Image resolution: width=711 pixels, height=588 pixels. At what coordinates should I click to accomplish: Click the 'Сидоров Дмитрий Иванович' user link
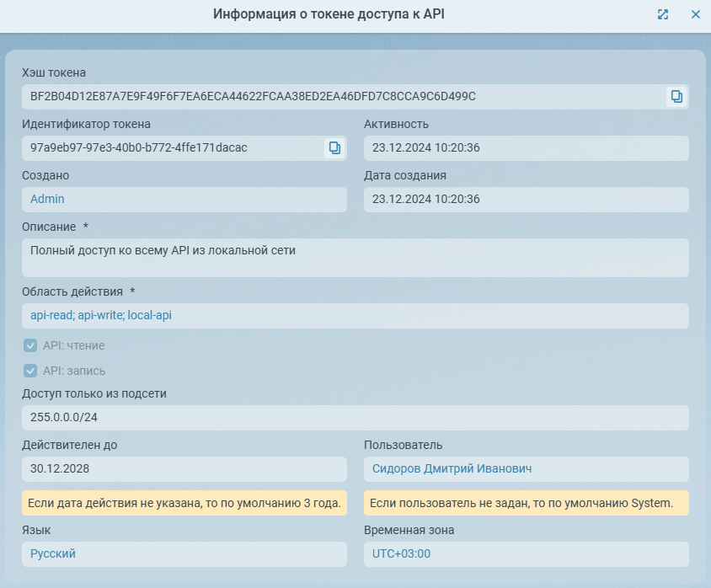[452, 469]
